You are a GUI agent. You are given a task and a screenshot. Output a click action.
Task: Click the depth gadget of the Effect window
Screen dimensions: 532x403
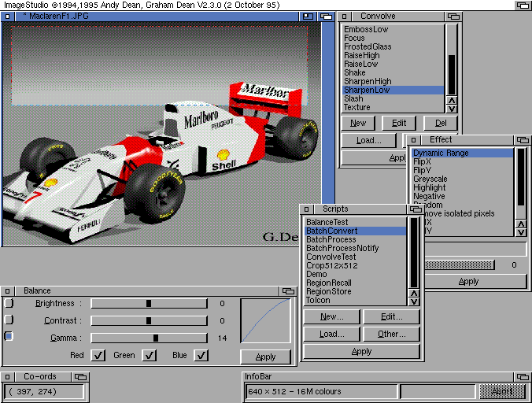(523, 140)
